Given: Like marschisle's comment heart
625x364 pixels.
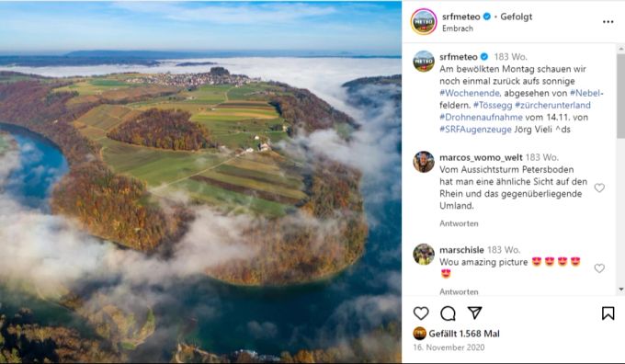Looking at the screenshot, I should point(599,268).
